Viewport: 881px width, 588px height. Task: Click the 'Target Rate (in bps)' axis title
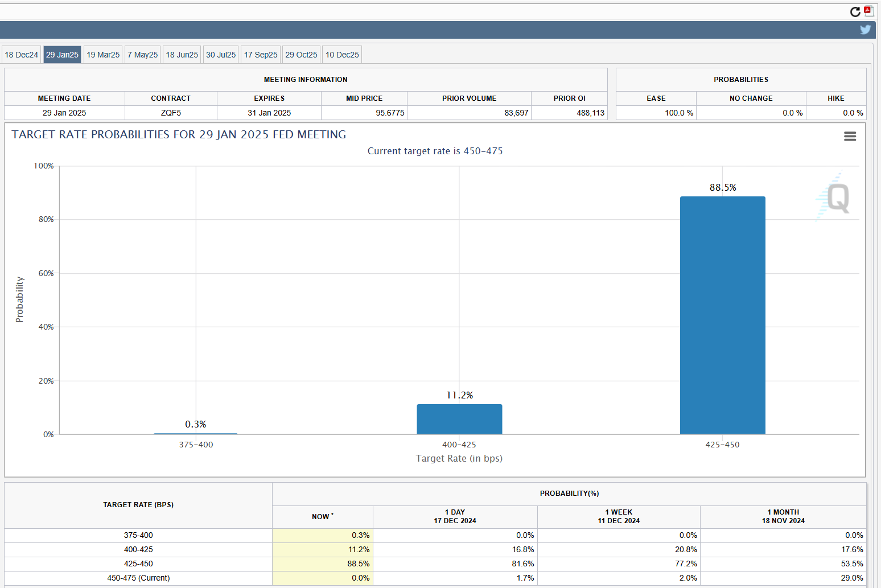click(459, 458)
